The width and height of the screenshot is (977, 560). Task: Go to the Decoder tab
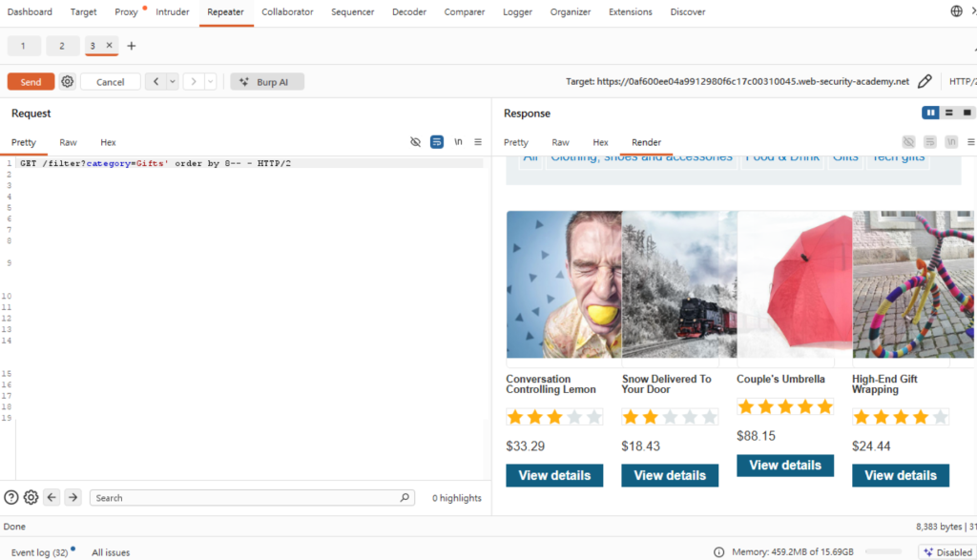[409, 11]
